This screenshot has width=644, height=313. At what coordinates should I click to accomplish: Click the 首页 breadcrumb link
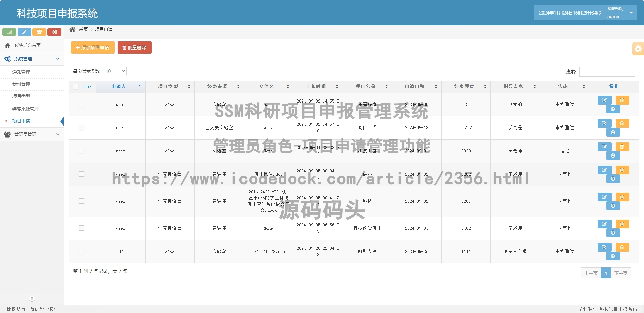click(x=83, y=29)
